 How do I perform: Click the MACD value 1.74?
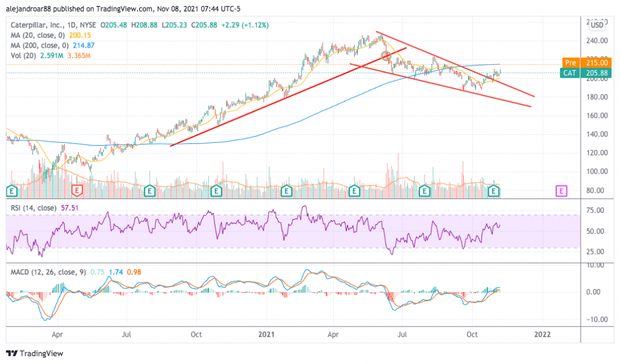[116, 272]
